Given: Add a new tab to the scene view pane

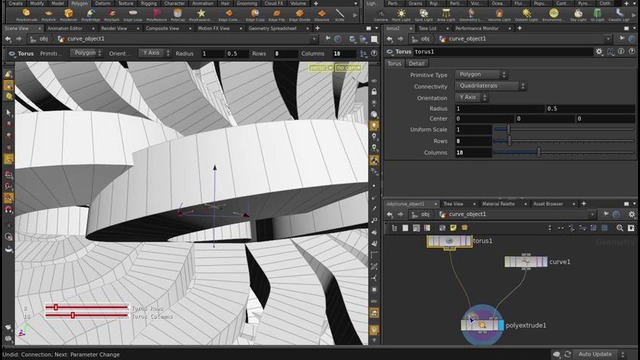Looking at the screenshot, I should (x=318, y=28).
